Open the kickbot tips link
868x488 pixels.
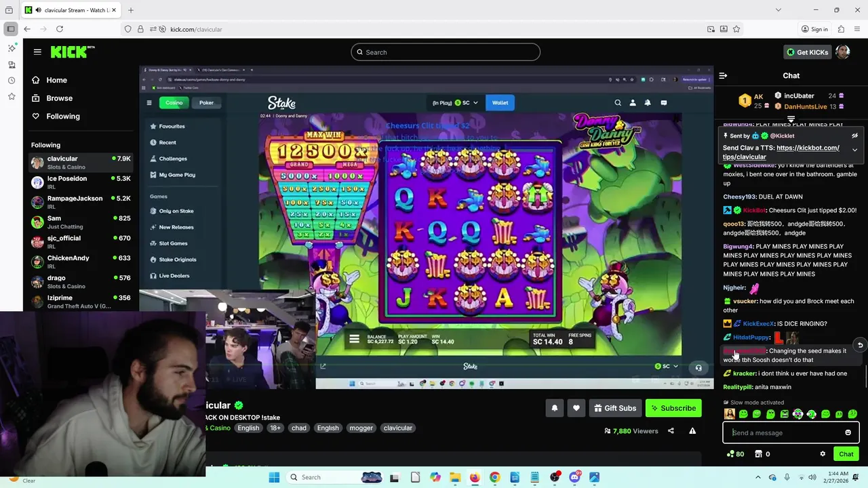781,152
